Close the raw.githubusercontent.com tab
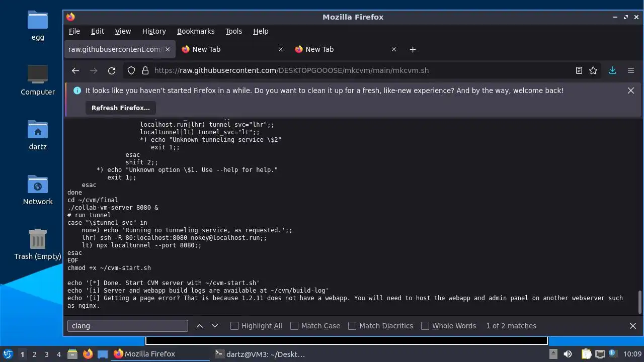Image resolution: width=644 pixels, height=362 pixels. 168,49
